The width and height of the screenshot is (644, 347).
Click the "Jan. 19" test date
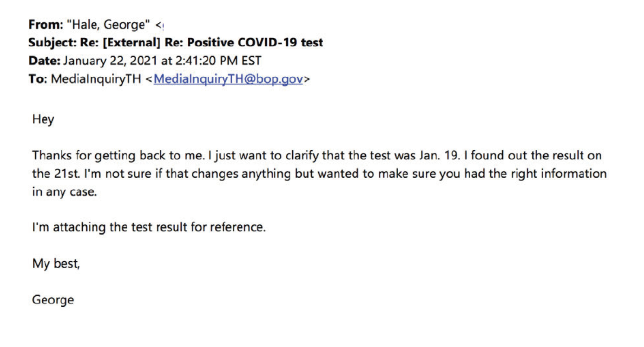pyautogui.click(x=439, y=156)
